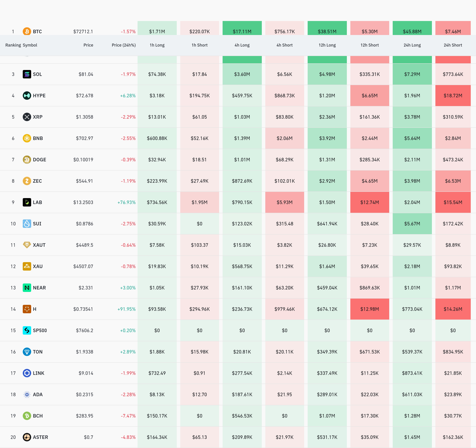Click the 24h Short column header
This screenshot has width=476, height=448.
pyautogui.click(x=453, y=45)
